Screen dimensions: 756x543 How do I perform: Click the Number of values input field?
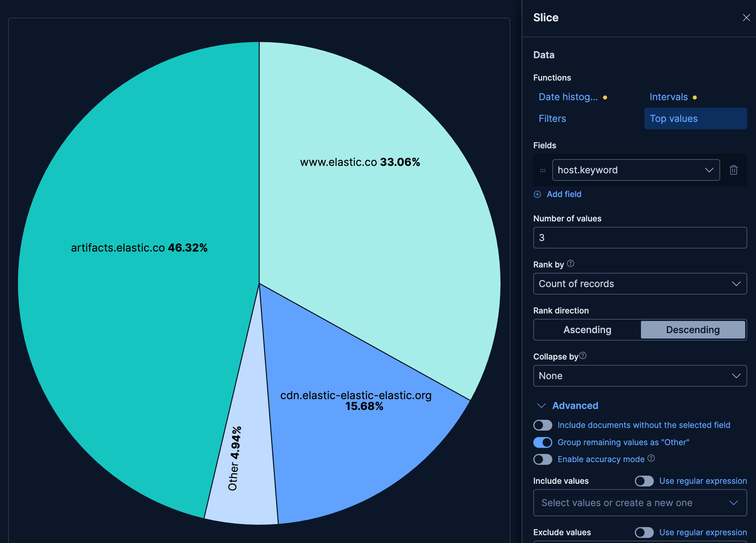(x=640, y=238)
